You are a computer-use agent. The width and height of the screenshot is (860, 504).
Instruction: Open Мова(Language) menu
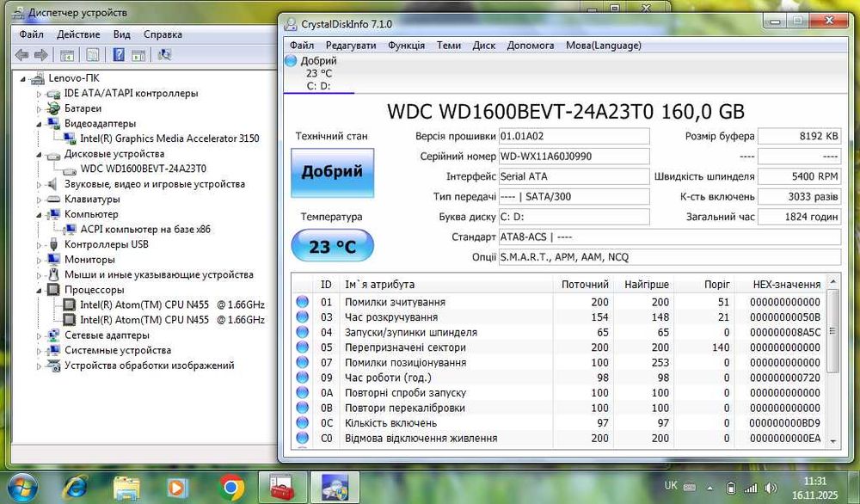(x=604, y=45)
